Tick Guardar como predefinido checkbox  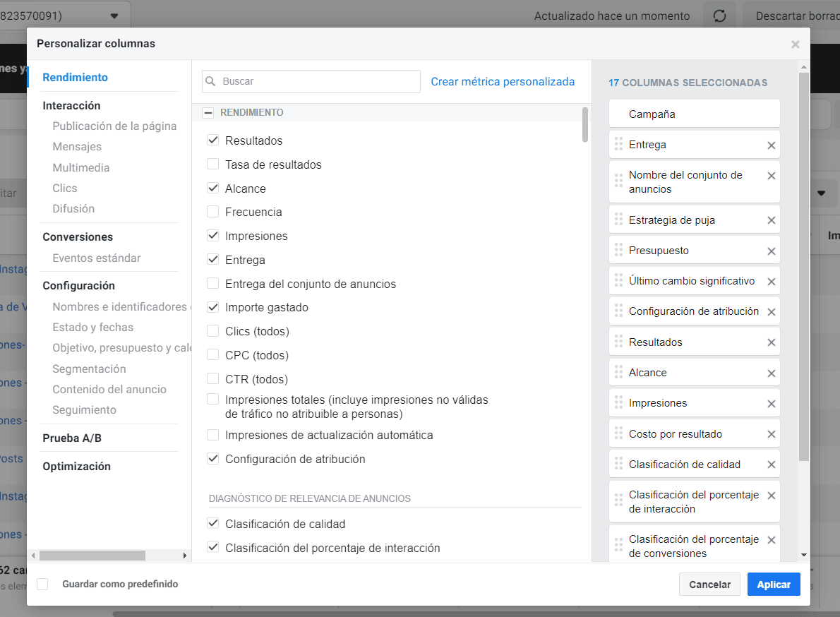42,584
